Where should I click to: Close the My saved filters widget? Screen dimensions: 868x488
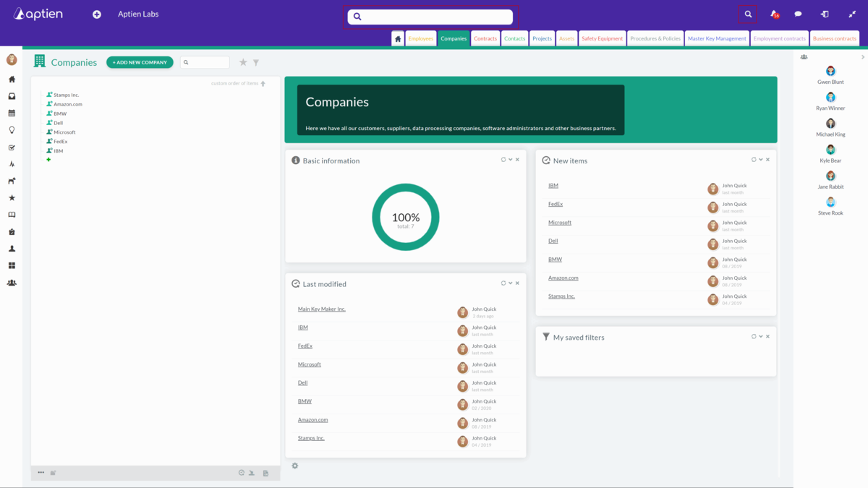pos(767,336)
